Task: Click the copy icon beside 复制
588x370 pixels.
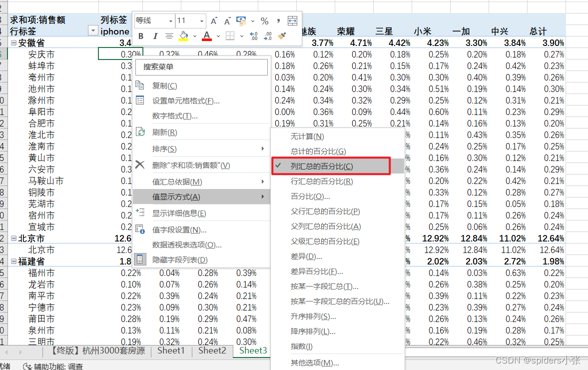Action: (140, 85)
